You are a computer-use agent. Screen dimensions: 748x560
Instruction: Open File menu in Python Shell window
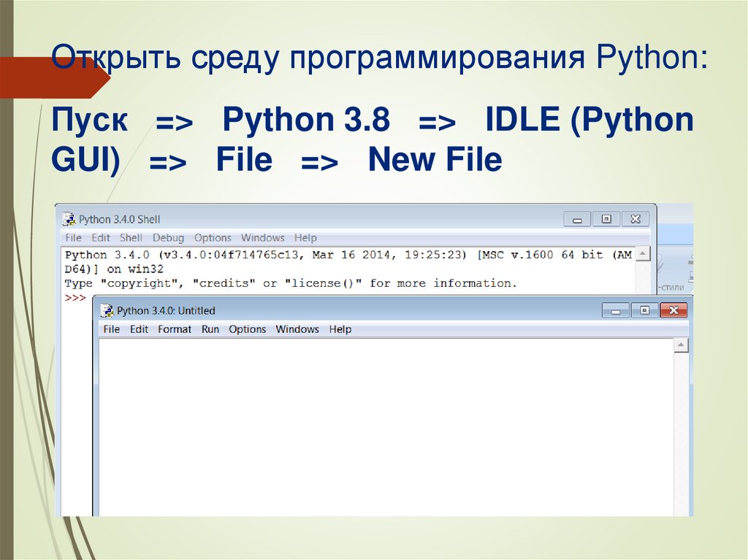pyautogui.click(x=73, y=237)
